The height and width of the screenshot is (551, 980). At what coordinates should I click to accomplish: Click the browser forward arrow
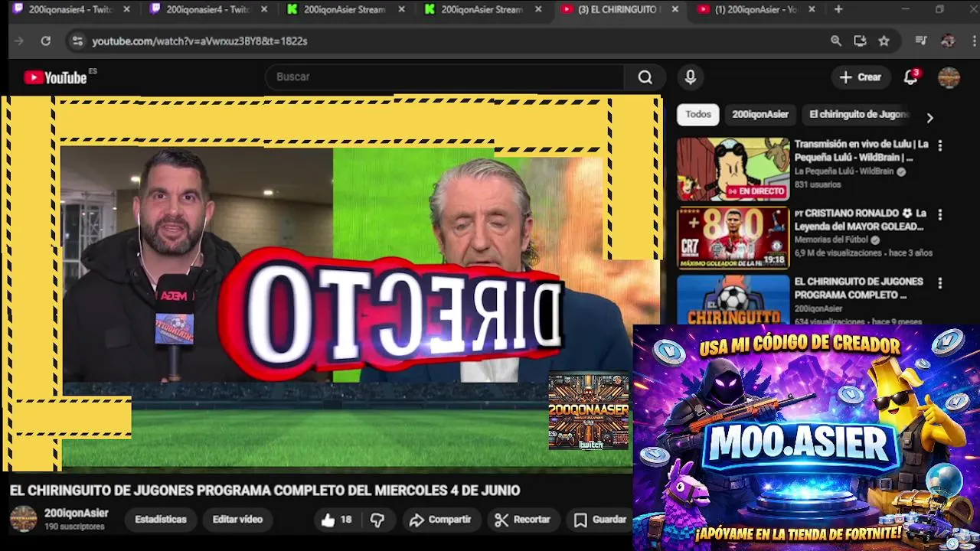[19, 41]
